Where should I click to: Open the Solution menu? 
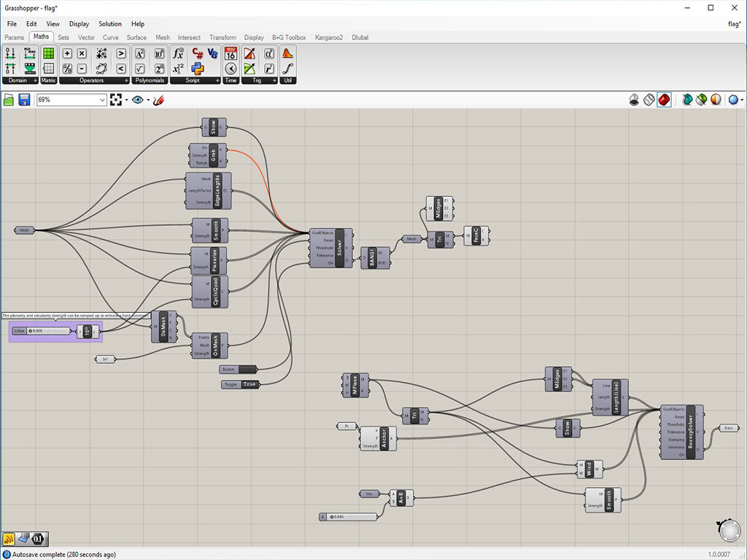tap(110, 24)
